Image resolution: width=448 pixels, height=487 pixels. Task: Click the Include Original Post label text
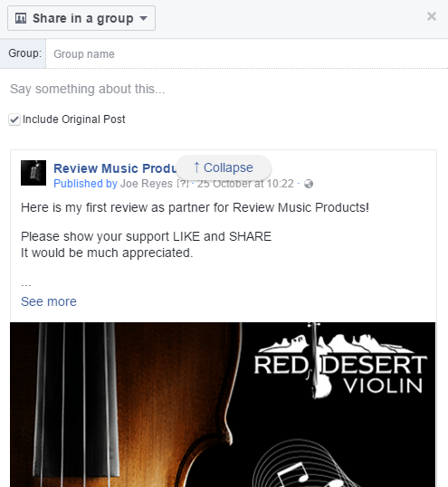(x=74, y=119)
